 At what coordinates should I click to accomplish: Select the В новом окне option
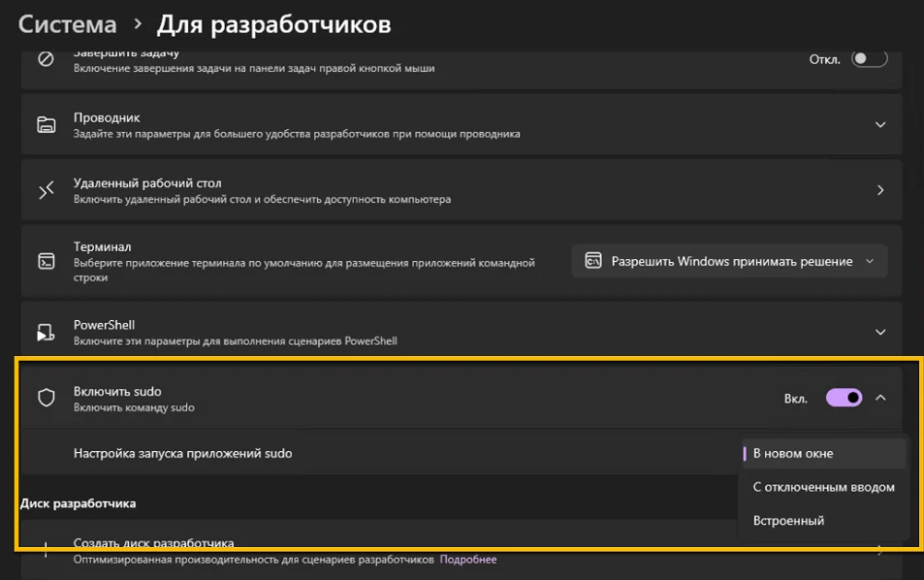click(x=793, y=453)
